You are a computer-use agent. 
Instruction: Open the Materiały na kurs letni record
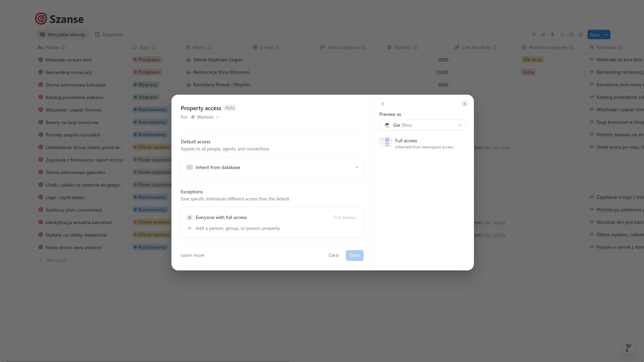pyautogui.click(x=68, y=60)
